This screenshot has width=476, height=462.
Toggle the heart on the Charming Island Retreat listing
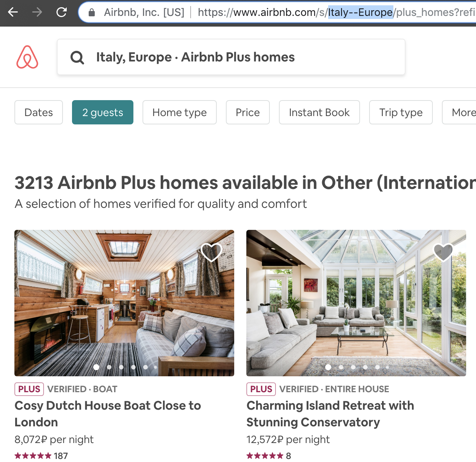point(443,252)
